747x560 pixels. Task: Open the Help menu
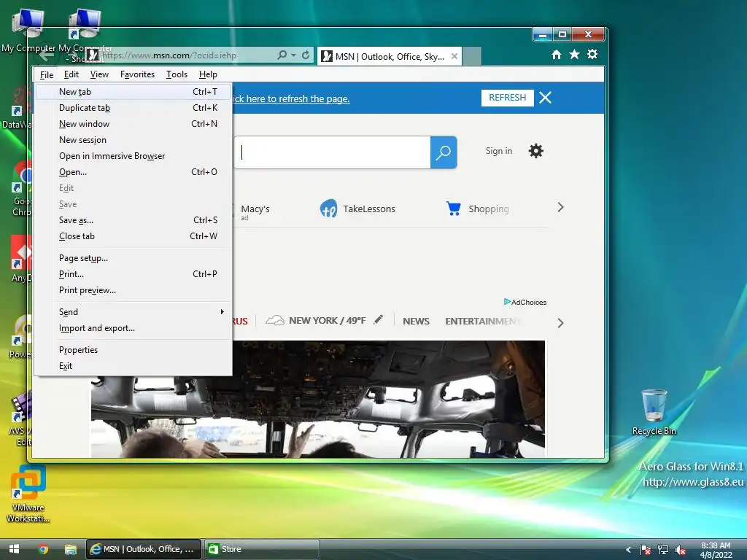[208, 74]
